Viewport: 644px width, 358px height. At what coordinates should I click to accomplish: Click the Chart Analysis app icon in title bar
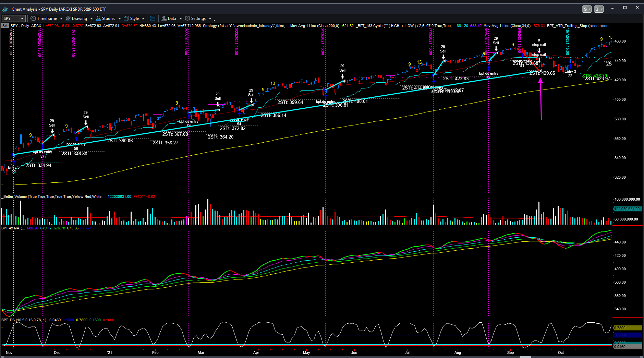(x=5, y=9)
